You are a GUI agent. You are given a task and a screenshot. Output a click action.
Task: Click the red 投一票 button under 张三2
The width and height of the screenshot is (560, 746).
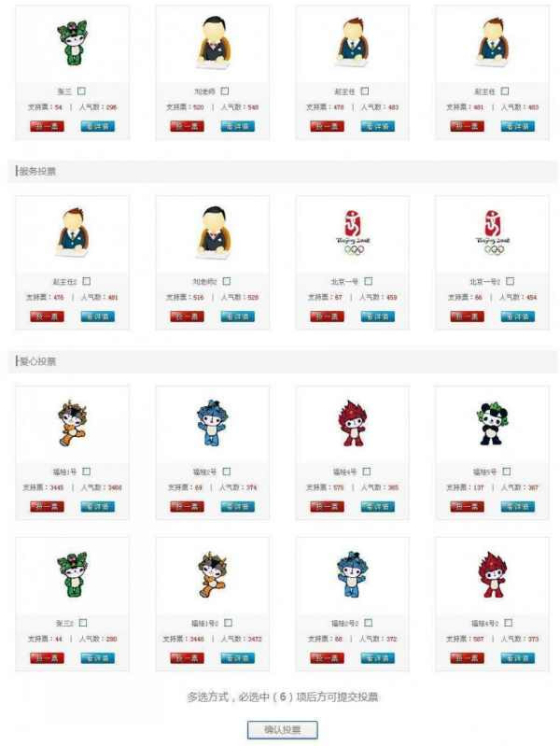pos(47,658)
